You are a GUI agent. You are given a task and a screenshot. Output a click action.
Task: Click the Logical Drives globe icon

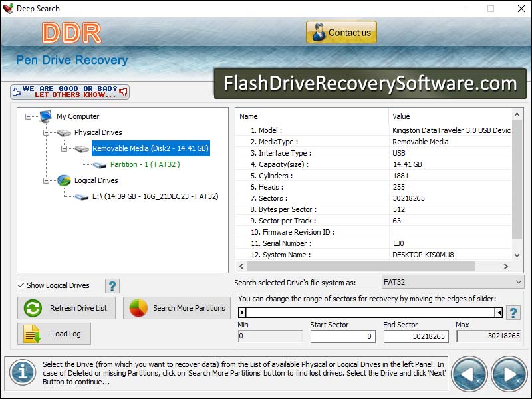[x=64, y=180]
